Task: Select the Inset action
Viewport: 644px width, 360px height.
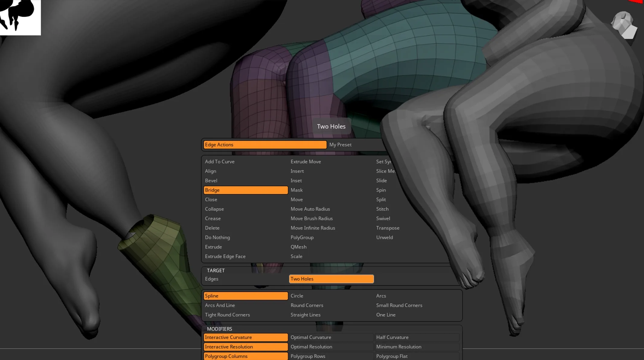Action: [x=296, y=181]
